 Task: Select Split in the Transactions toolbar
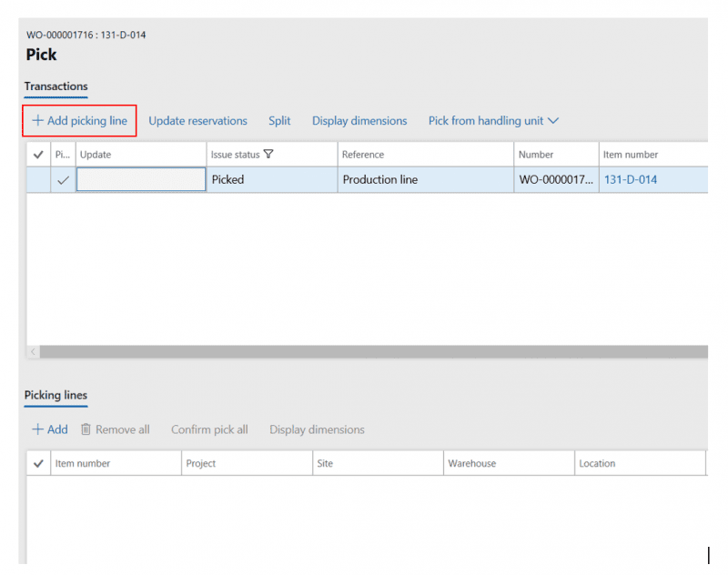pos(279,121)
